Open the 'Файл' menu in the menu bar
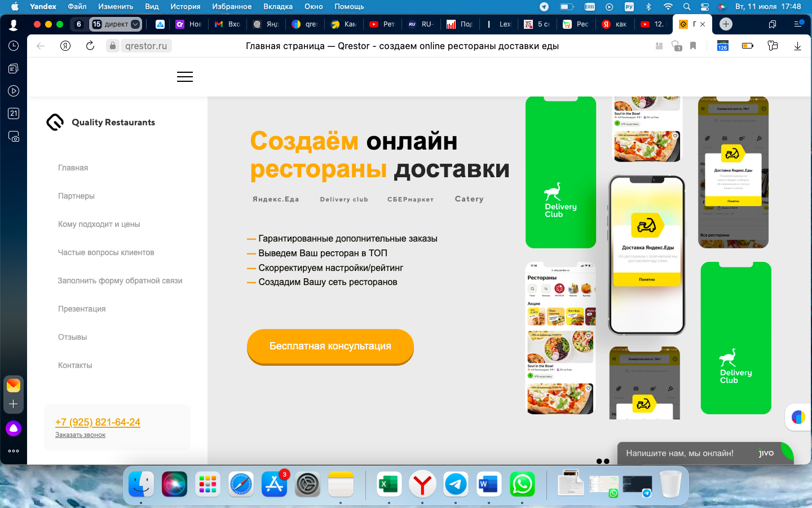Screen dimensions: 812x508 [x=77, y=7]
